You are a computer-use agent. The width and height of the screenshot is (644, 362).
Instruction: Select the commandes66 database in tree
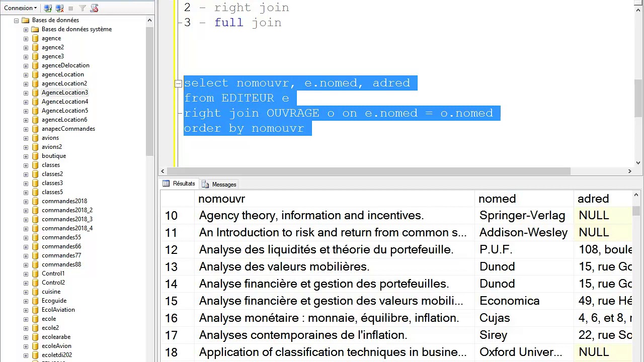[x=61, y=246]
